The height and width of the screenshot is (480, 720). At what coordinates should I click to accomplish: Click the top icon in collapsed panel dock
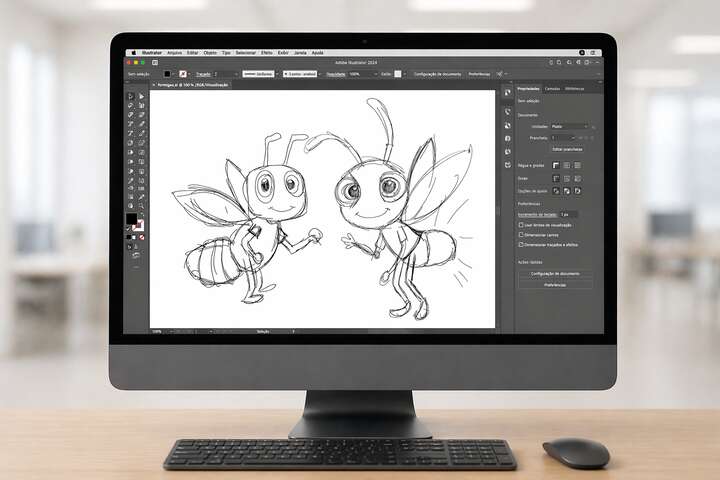click(508, 94)
